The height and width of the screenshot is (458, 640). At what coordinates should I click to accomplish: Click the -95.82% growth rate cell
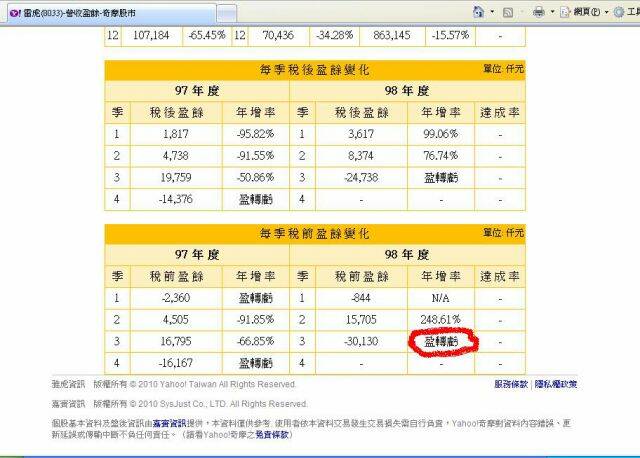click(256, 134)
